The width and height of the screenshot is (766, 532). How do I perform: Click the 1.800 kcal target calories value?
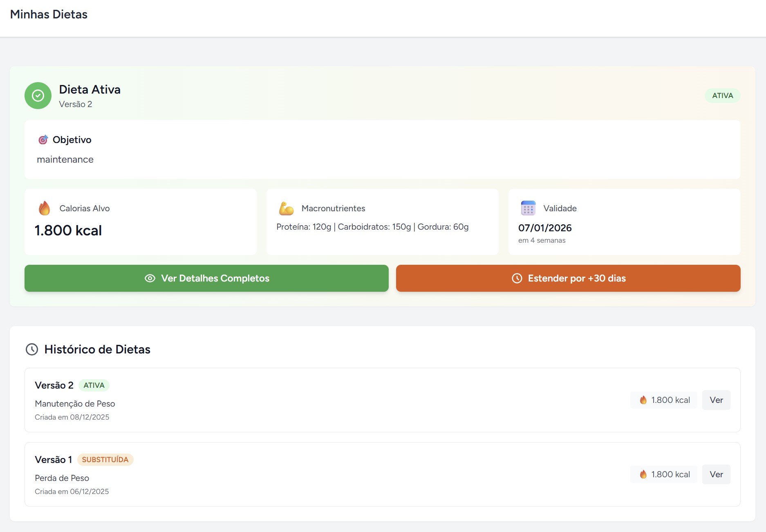(x=68, y=230)
